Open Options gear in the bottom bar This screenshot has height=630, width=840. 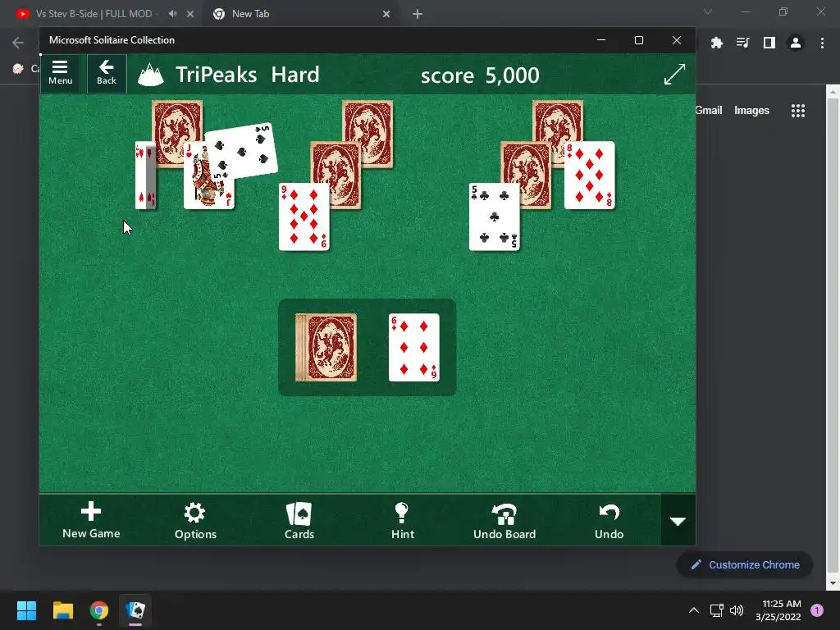pos(195,520)
